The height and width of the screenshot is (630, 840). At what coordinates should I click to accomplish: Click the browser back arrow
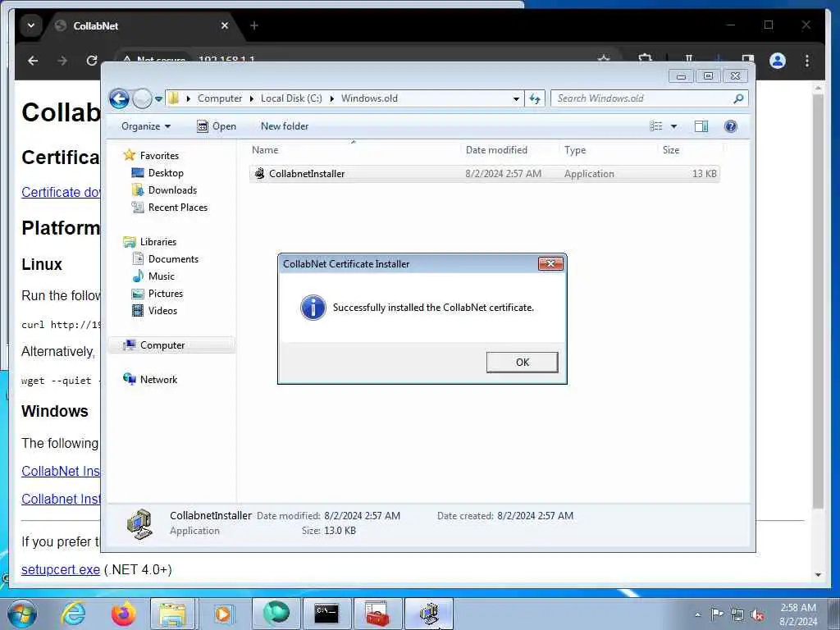click(x=33, y=61)
